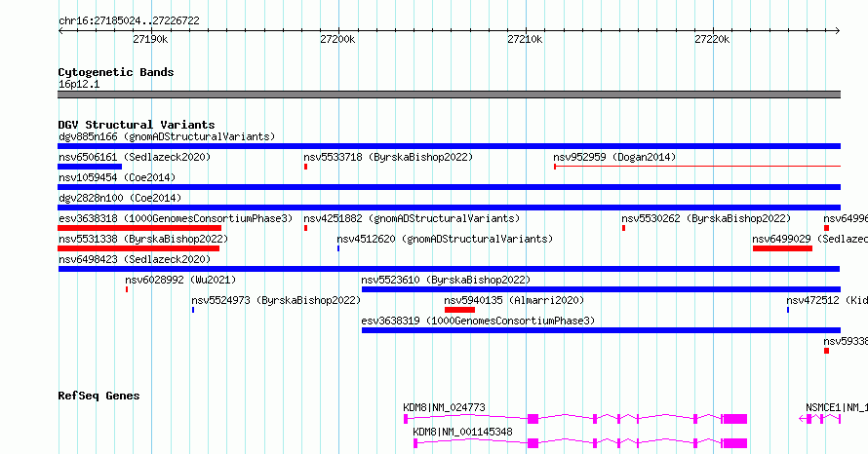The width and height of the screenshot is (868, 454).
Task: Click the red line of nsv952959
Action: 697,166
